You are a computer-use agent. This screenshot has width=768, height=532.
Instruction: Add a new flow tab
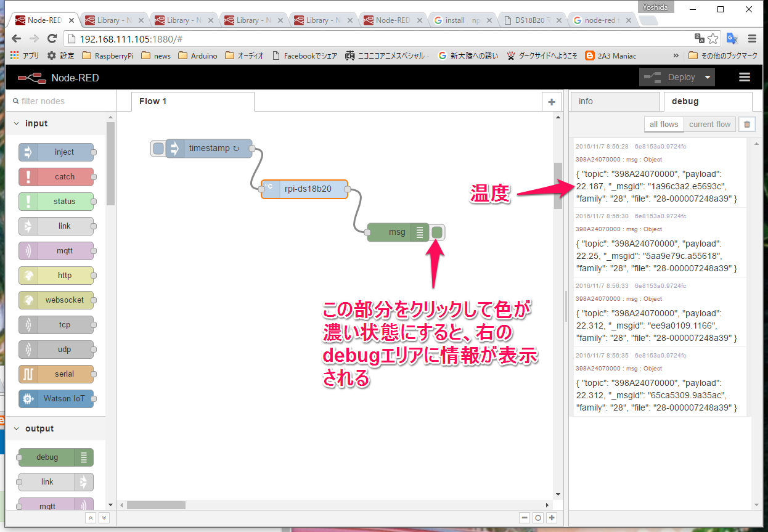[x=552, y=102]
